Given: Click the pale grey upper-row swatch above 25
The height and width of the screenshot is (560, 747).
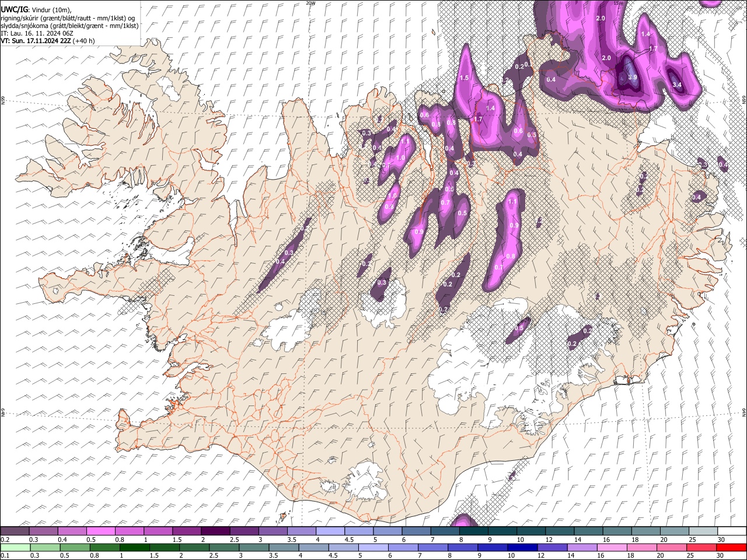Looking at the screenshot, I should [702, 531].
